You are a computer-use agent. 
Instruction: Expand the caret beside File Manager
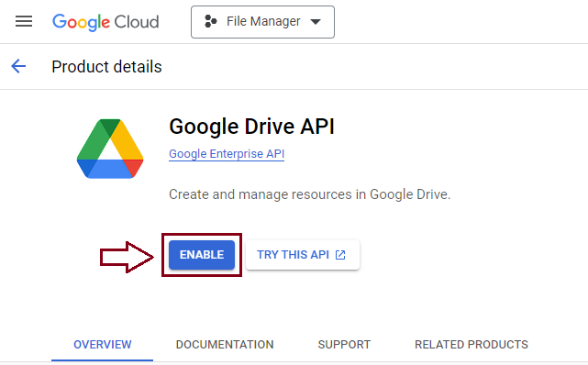point(316,22)
